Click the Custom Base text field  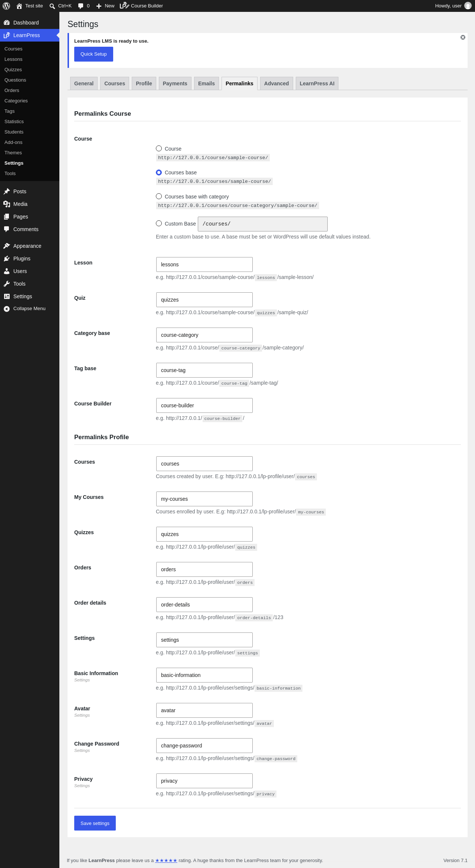pos(263,224)
